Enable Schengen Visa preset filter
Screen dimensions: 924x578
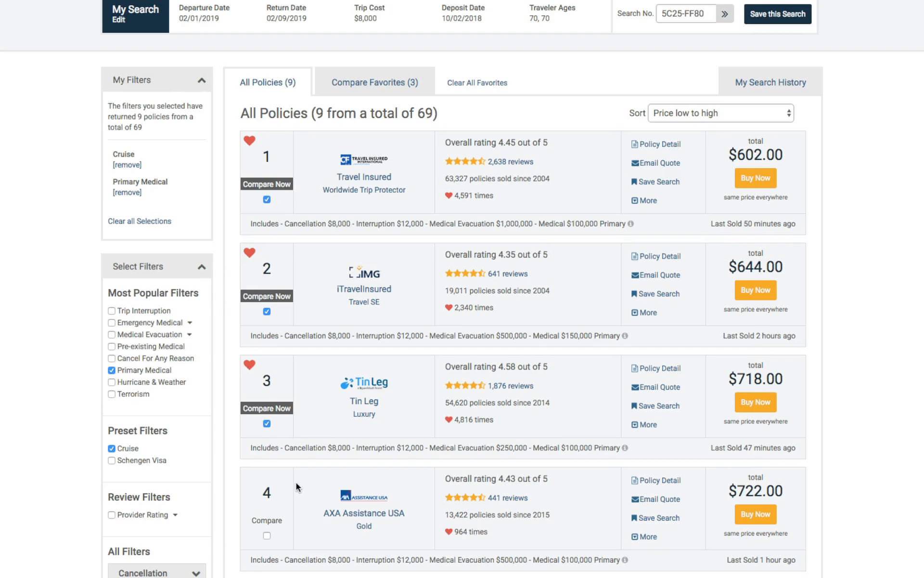coord(112,460)
